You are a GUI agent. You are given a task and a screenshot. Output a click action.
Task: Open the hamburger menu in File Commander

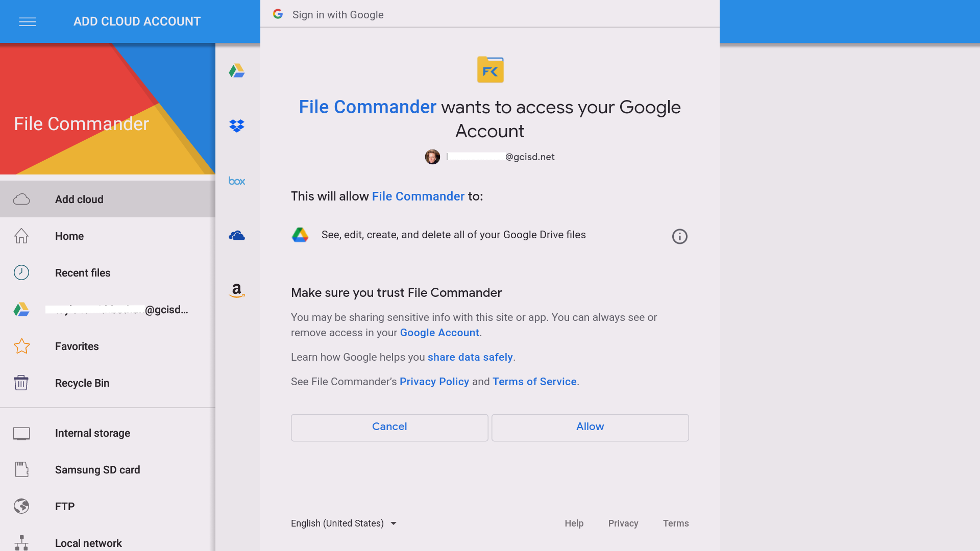(28, 21)
